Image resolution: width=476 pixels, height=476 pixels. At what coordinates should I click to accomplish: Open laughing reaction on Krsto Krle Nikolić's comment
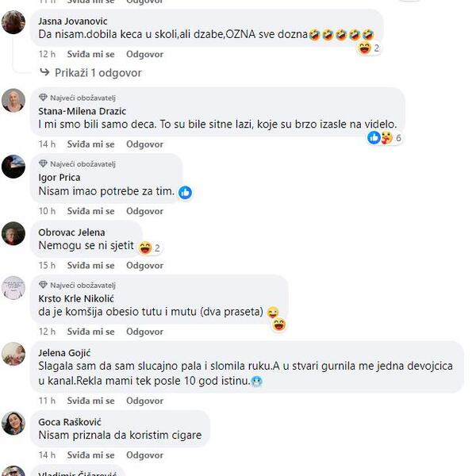click(x=279, y=324)
